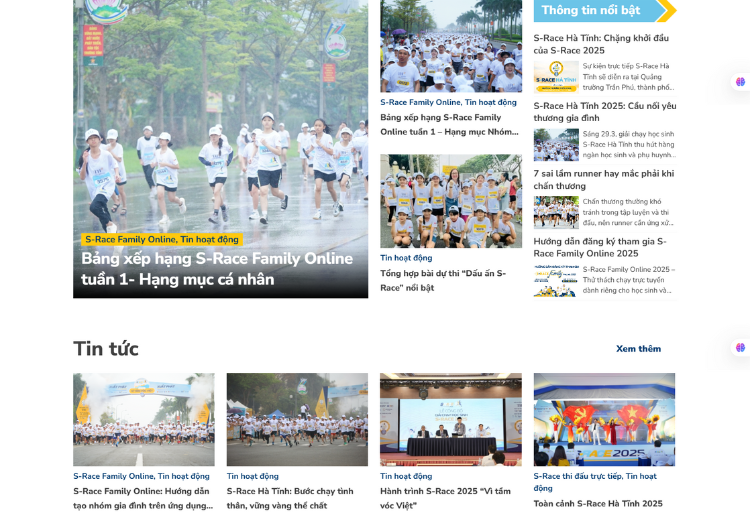Open '7 sai lầm runner hay mắc phải khi chấn thương'
The width and height of the screenshot is (750, 527).
tap(604, 179)
